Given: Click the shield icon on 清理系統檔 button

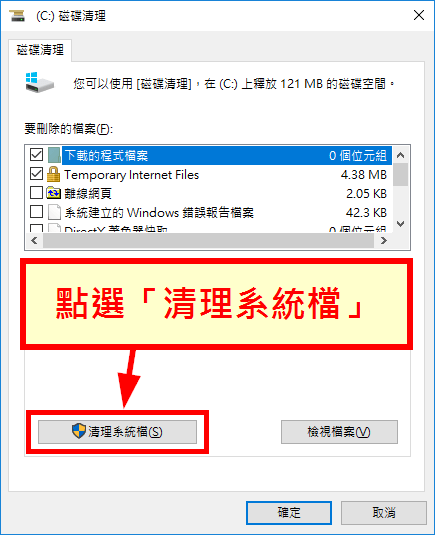Looking at the screenshot, I should (79, 431).
